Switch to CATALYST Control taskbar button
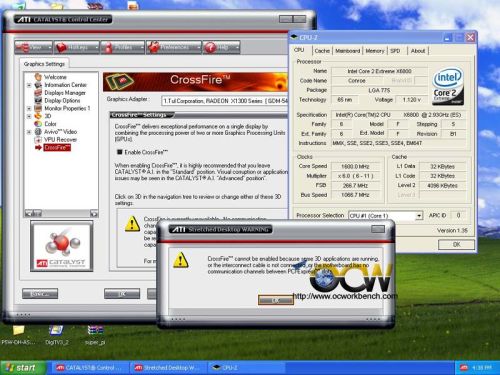 point(89,368)
